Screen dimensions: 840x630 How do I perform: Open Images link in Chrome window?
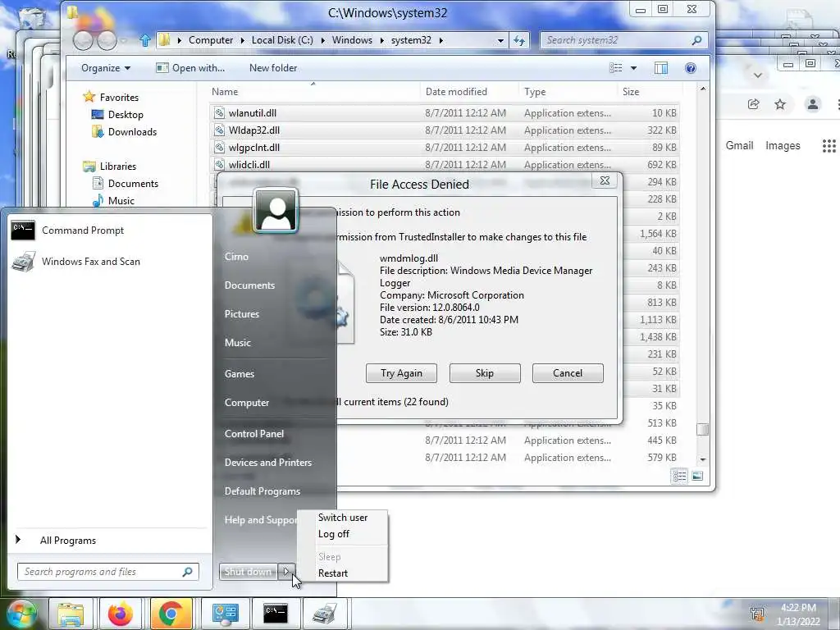(x=783, y=146)
